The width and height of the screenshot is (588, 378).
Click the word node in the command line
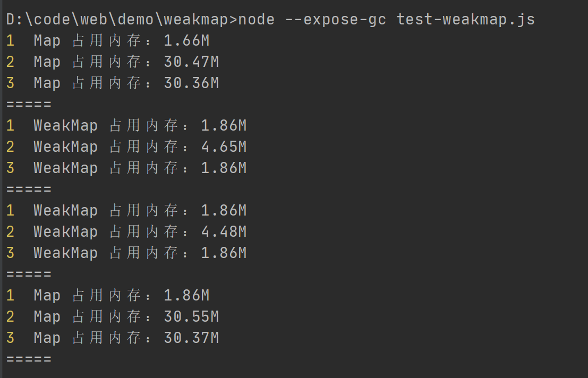pyautogui.click(x=257, y=20)
